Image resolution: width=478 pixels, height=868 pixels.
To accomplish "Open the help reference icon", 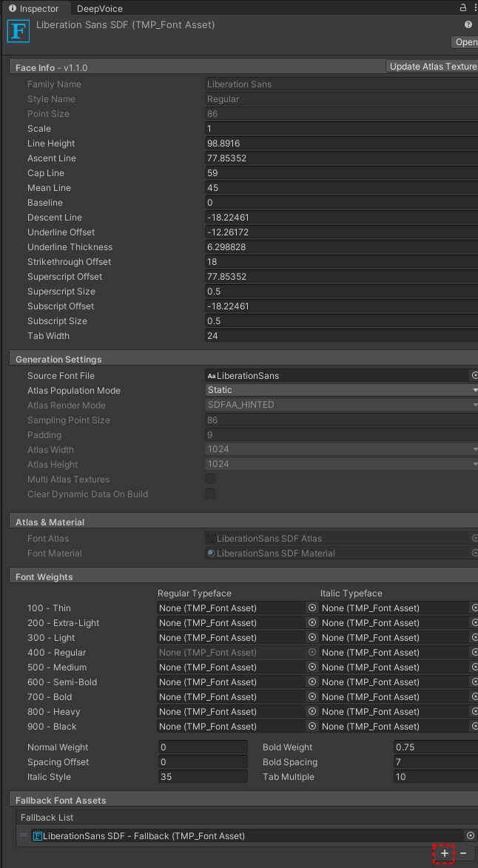I will tap(468, 25).
